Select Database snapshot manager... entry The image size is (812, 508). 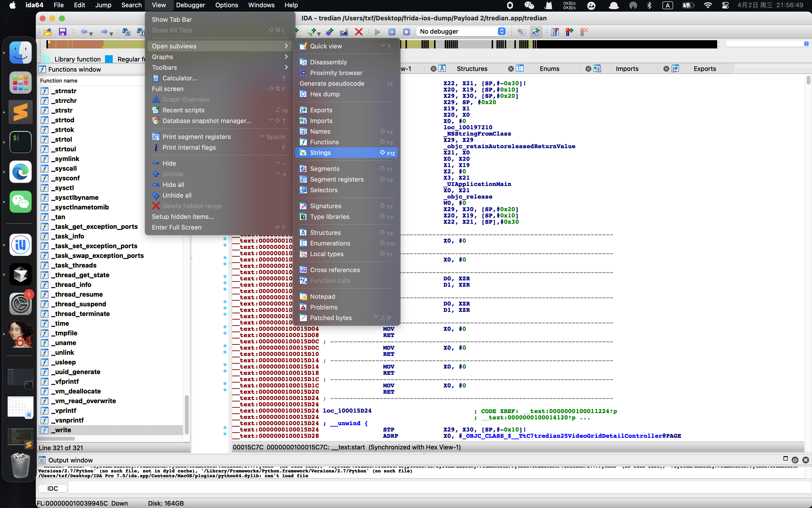220,121
